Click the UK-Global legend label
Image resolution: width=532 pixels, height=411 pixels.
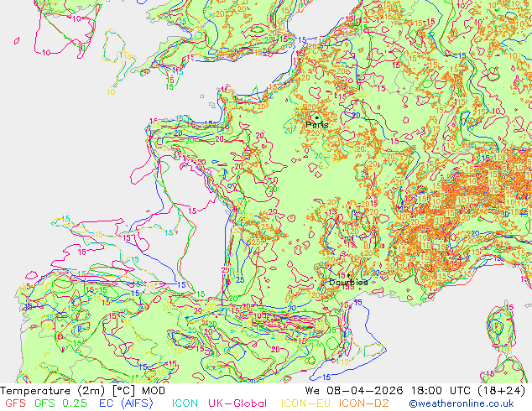click(x=237, y=403)
